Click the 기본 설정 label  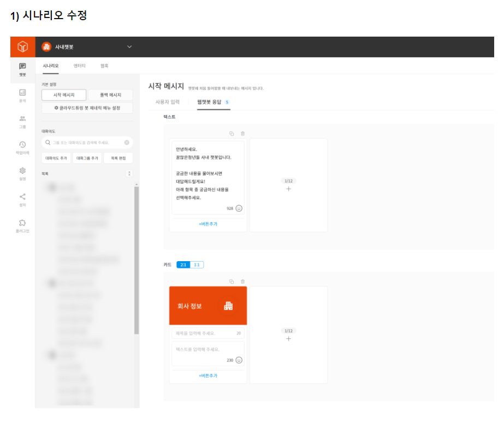coord(49,85)
